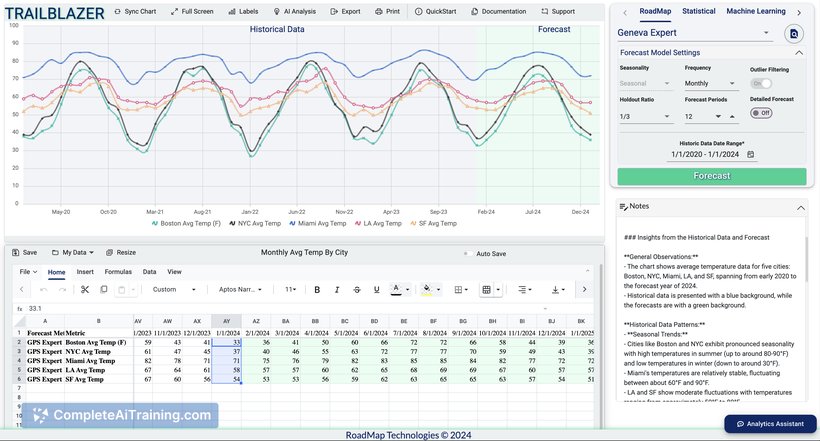Switch to the Machine Learning tab

coord(756,11)
